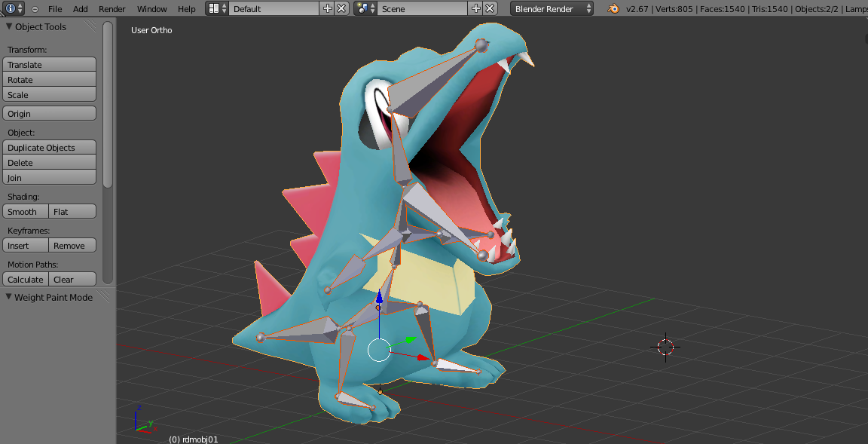Delete the Default screen layout with X icon

(341, 9)
